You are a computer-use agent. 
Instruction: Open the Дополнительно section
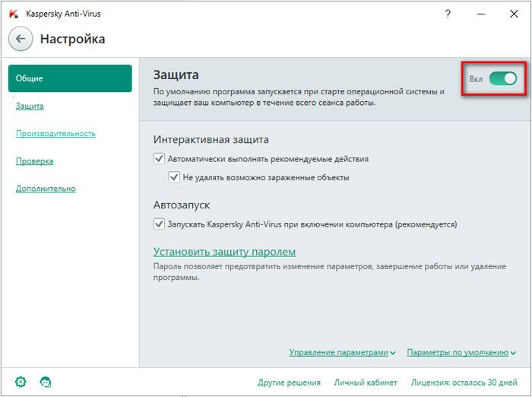[46, 189]
